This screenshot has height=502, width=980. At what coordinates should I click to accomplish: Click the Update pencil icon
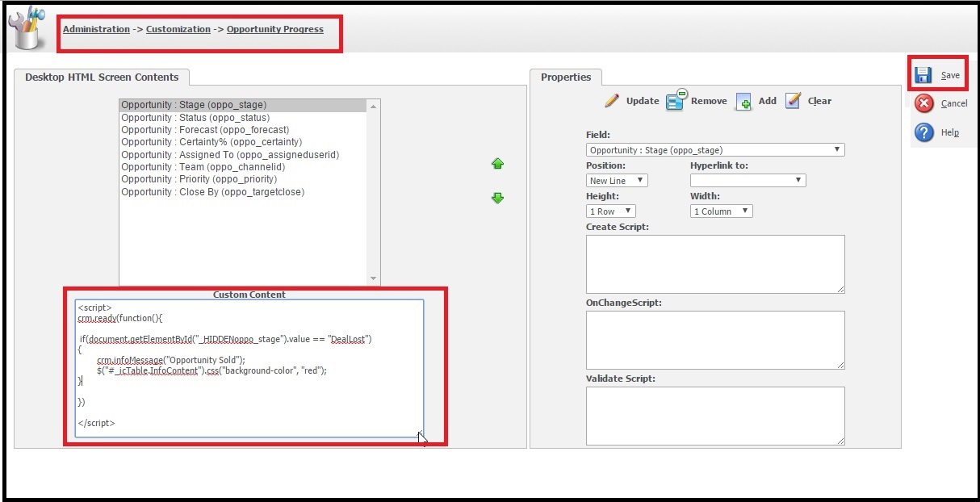click(x=612, y=101)
